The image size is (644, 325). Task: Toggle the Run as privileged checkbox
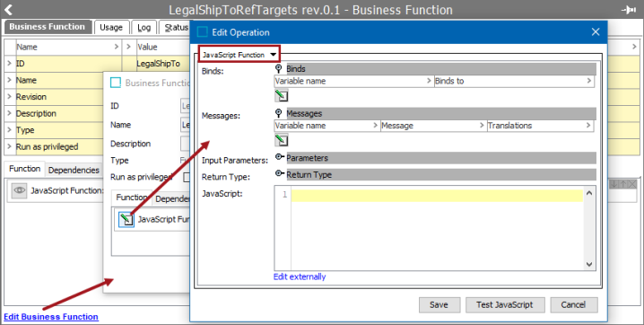coord(186,177)
